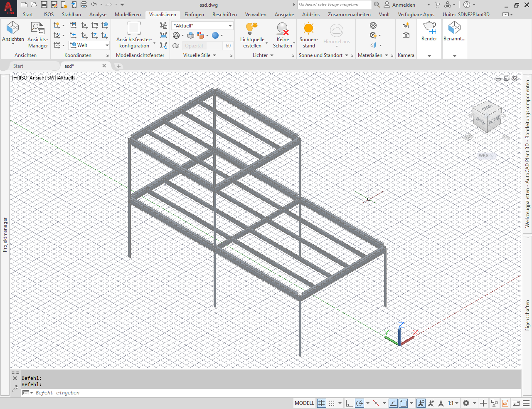Toggle the drawing grid display in status bar
The width and height of the screenshot is (532, 409).
[322, 403]
